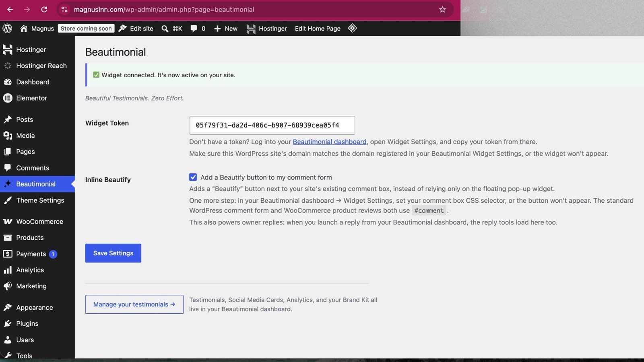The width and height of the screenshot is (644, 362).
Task: Open the Hostinger sidebar menu
Action: [x=37, y=49]
